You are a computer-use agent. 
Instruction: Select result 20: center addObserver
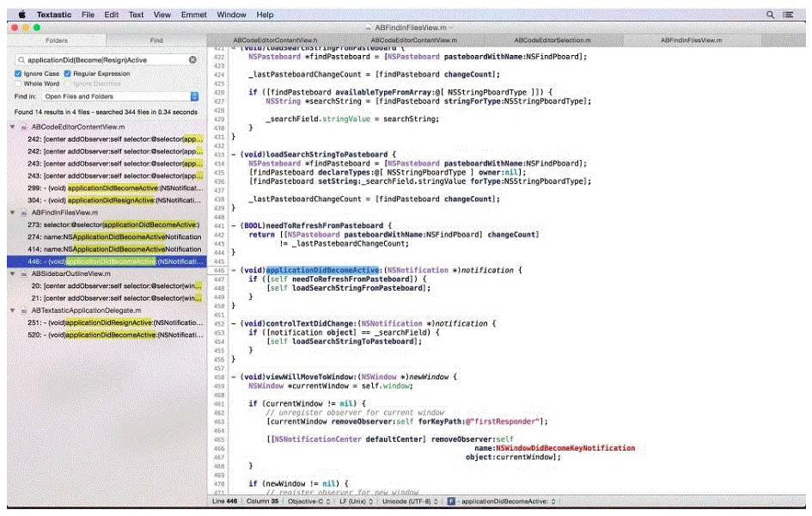107,286
